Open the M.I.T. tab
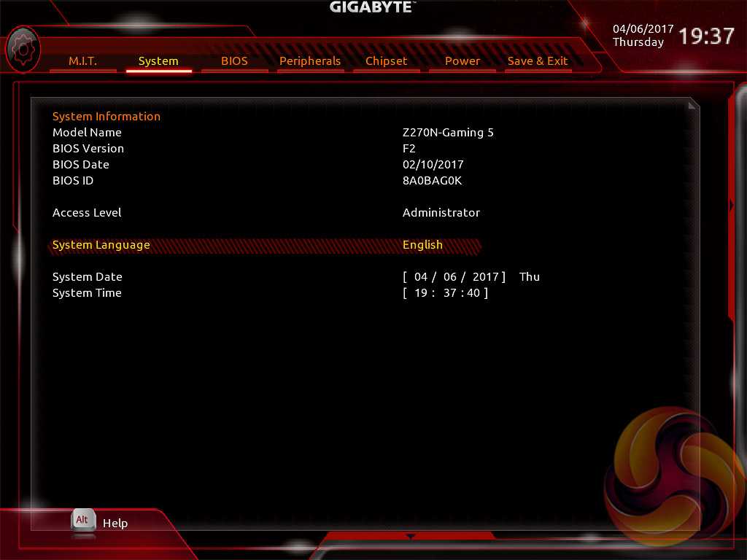 83,61
